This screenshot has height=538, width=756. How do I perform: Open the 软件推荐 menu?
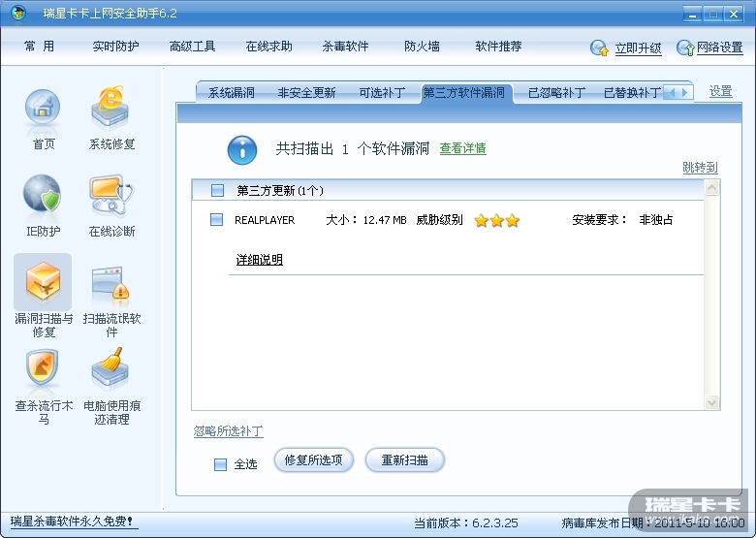[498, 47]
